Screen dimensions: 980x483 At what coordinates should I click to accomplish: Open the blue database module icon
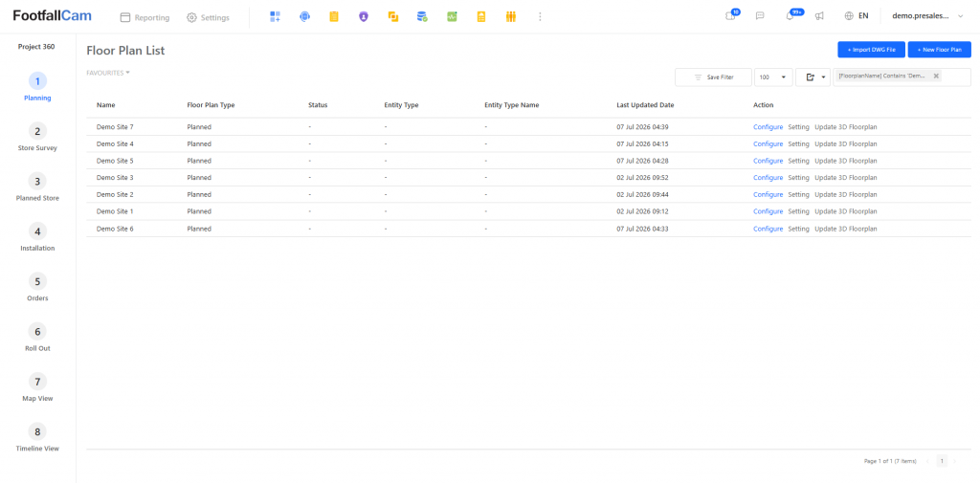tap(422, 17)
